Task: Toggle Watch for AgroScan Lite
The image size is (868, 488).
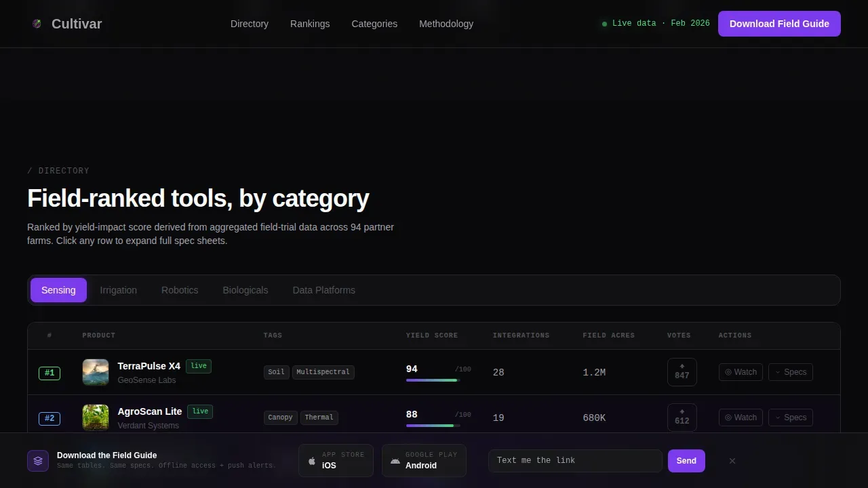Action: [741, 418]
